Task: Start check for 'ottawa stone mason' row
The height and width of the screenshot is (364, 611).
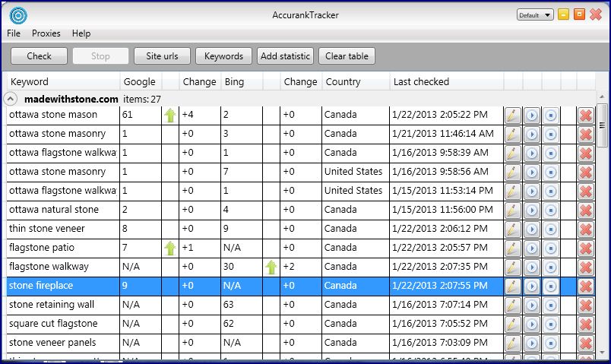Action: coord(531,116)
